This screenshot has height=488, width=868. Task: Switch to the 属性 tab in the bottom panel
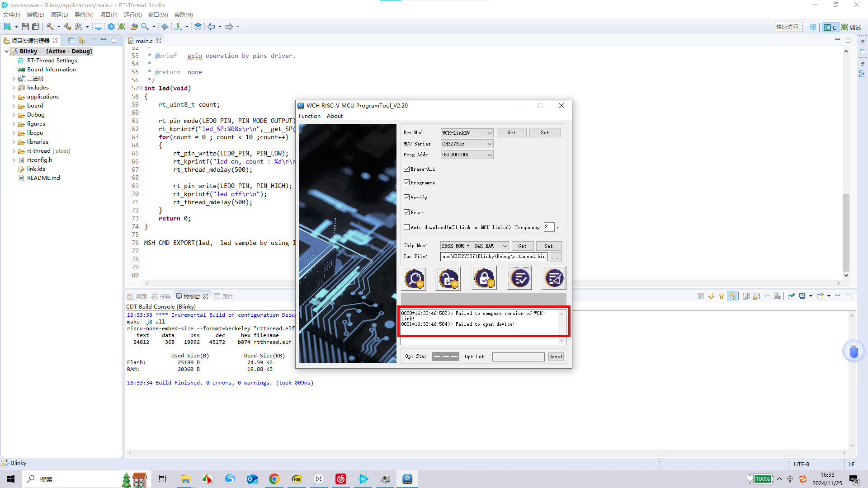pyautogui.click(x=223, y=296)
